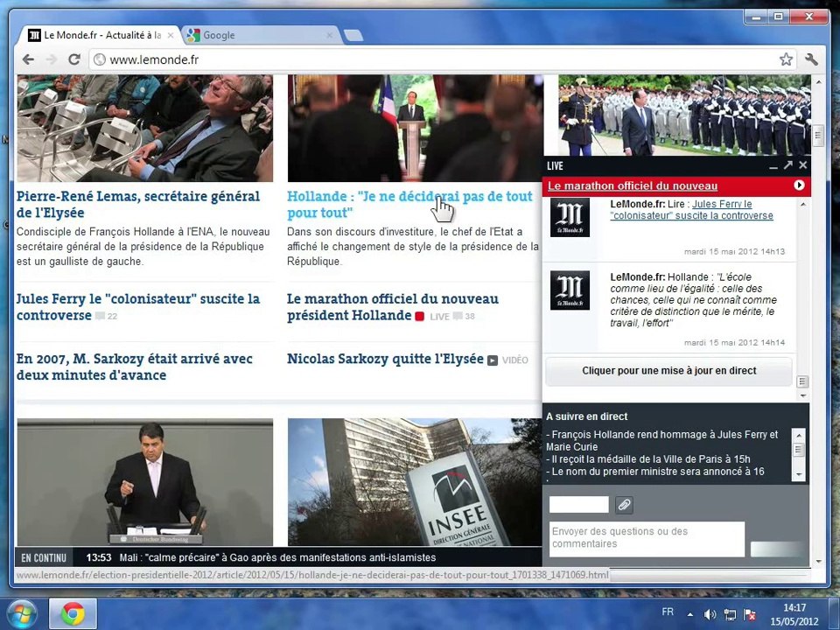This screenshot has width=840, height=630.
Task: Open 'Le marathon officiel du nouveau président Hollande'
Action: coord(393,306)
